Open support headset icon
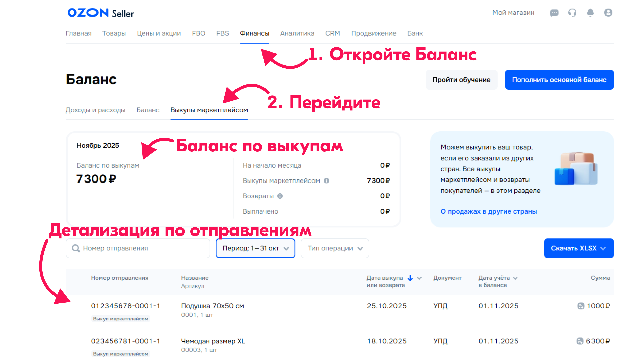 [572, 13]
